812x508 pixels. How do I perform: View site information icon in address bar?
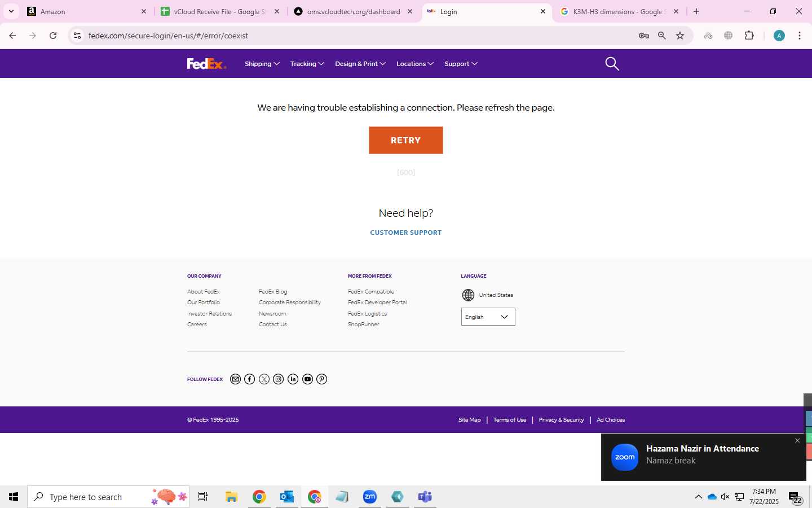(77, 36)
